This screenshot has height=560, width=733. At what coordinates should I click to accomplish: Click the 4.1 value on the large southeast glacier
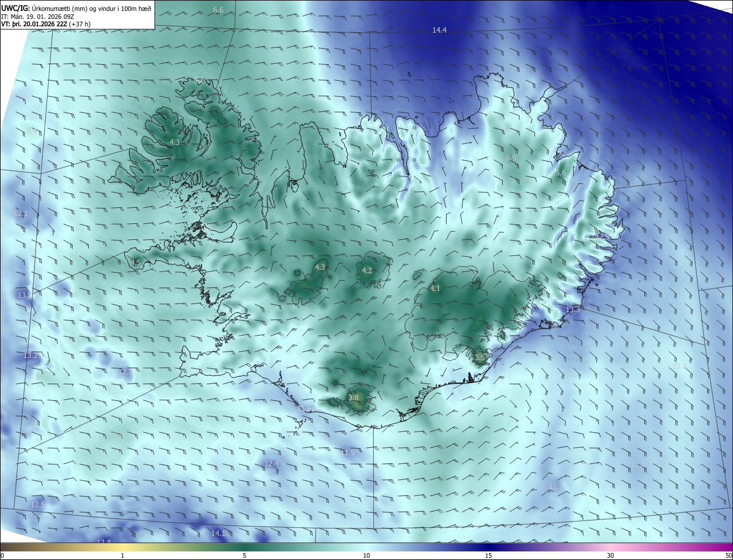tap(435, 289)
